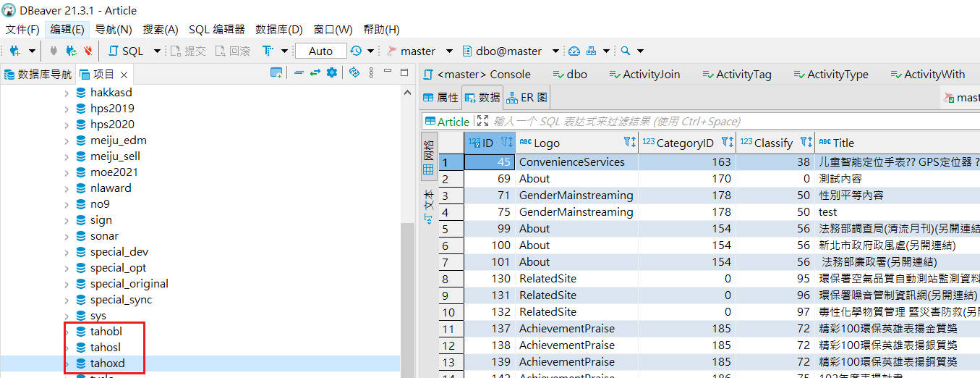The width and height of the screenshot is (980, 378).
Task: Click filter icon on Logo column header
Action: tap(629, 143)
